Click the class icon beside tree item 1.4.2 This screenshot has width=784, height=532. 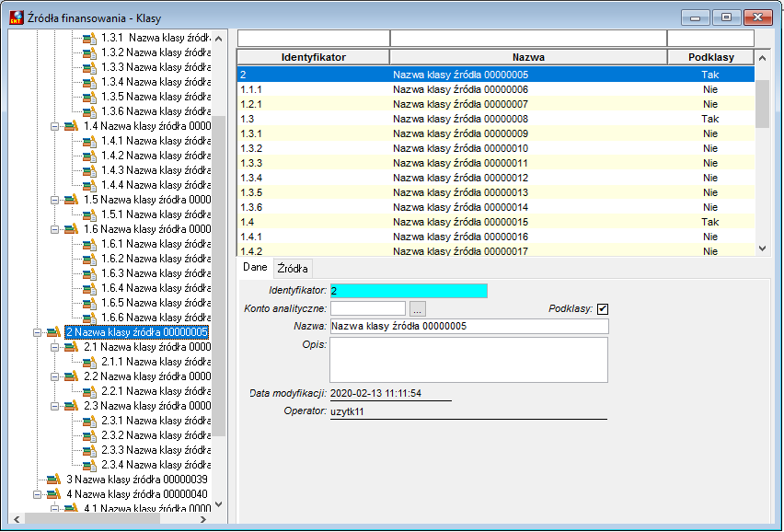pos(89,156)
